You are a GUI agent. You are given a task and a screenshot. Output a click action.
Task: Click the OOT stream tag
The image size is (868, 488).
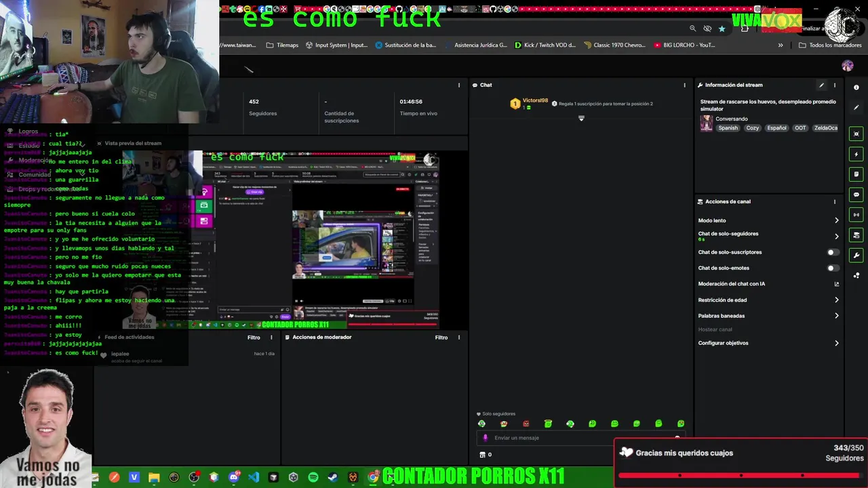(800, 128)
